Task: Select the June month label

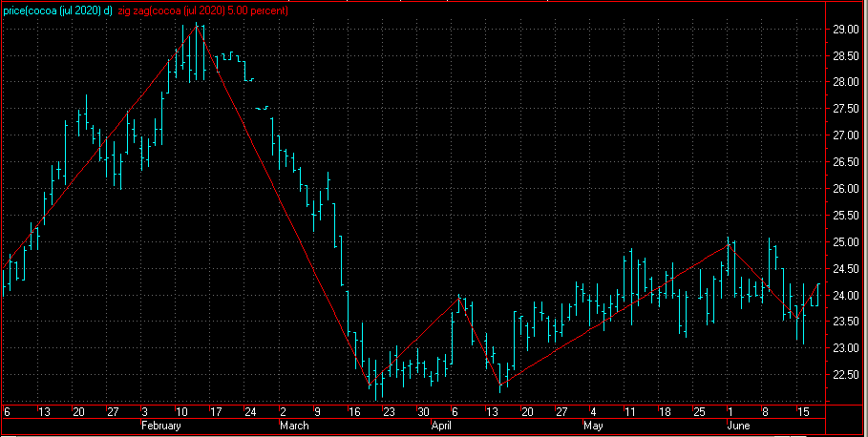Action: click(x=738, y=426)
